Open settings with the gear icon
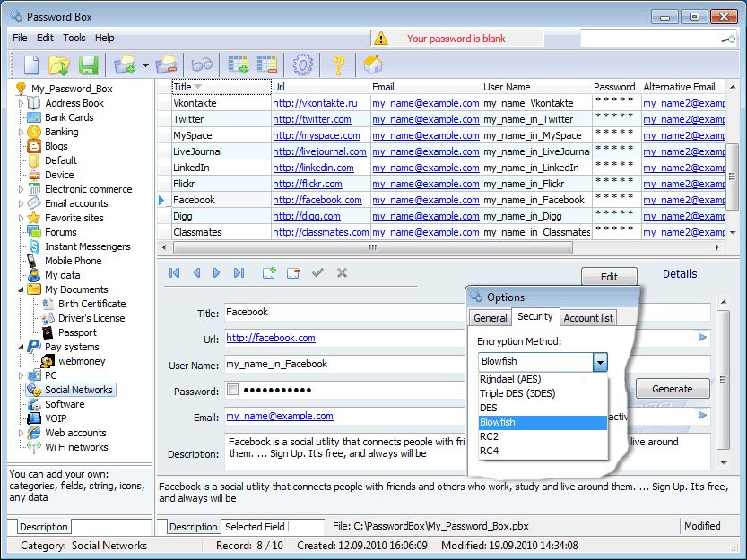The width and height of the screenshot is (747, 560). coord(302,65)
